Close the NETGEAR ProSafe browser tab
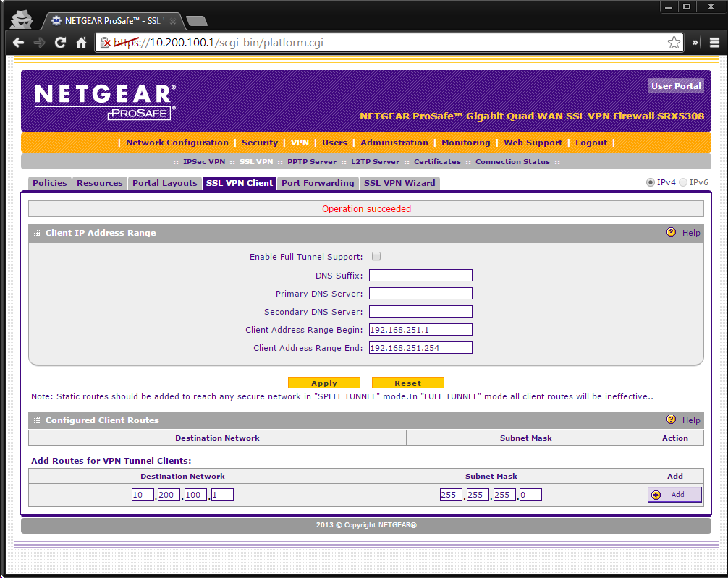This screenshot has height=578, width=728. [x=173, y=21]
